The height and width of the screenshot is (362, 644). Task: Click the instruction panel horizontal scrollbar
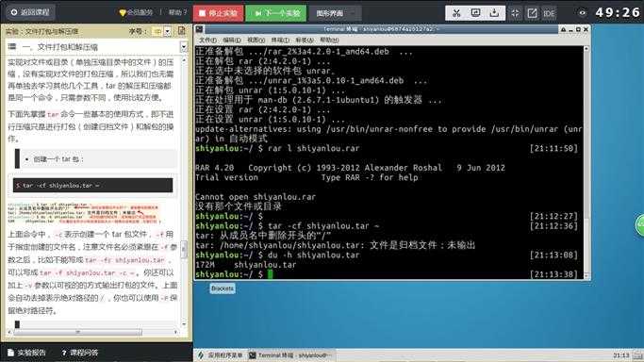[x=78, y=332]
